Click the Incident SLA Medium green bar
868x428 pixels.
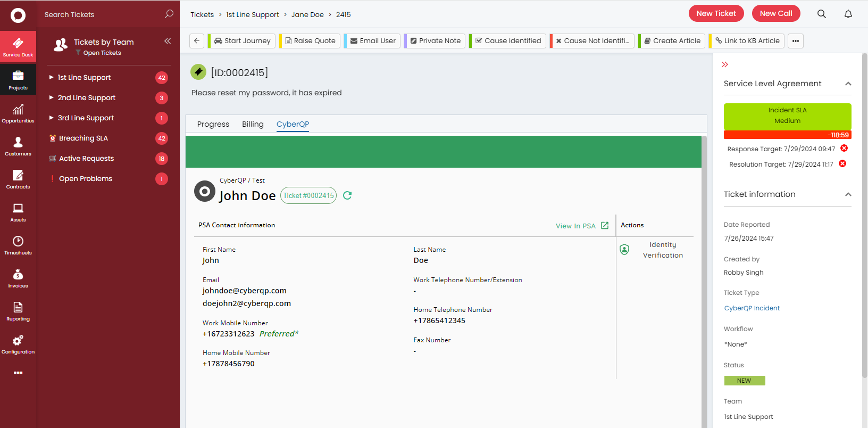787,116
